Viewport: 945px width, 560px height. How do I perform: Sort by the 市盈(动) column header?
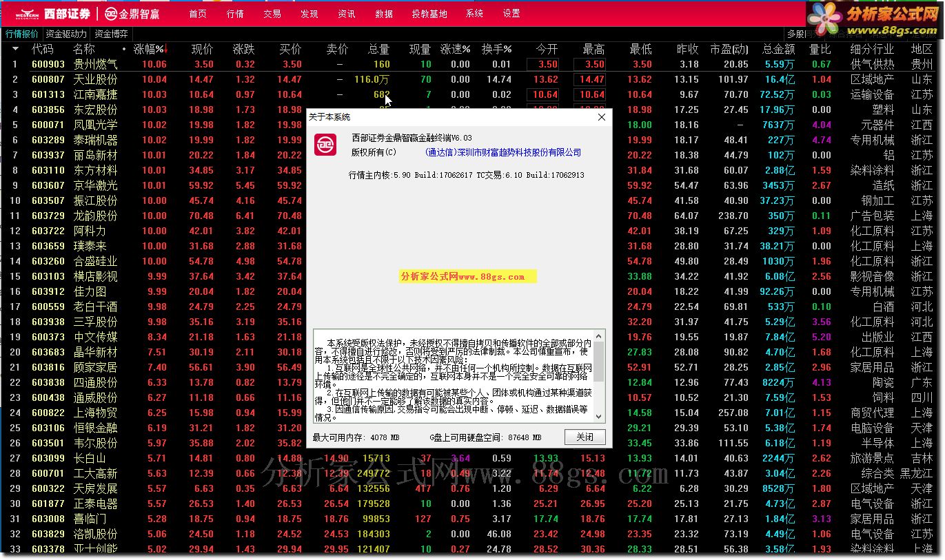coord(729,49)
